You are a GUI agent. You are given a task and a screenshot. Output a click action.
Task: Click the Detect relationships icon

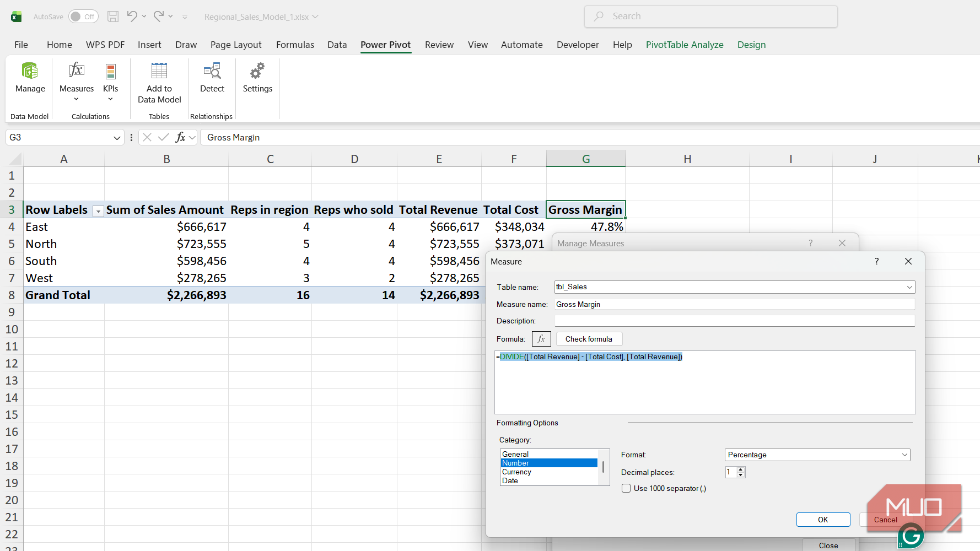[212, 71]
